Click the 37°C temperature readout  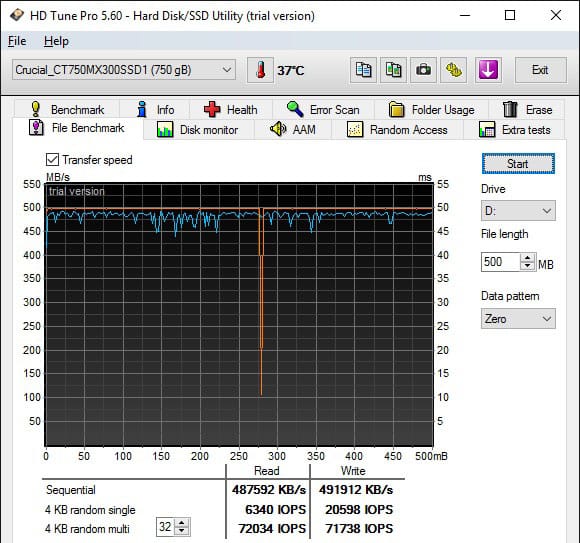click(291, 70)
